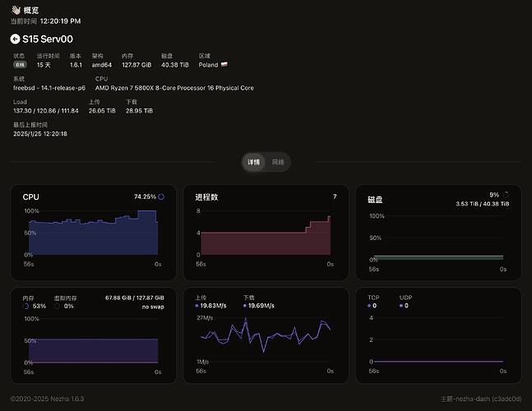Viewport: 532px width, 411px height.
Task: Click the CPU usage ring indicator
Action: click(161, 196)
